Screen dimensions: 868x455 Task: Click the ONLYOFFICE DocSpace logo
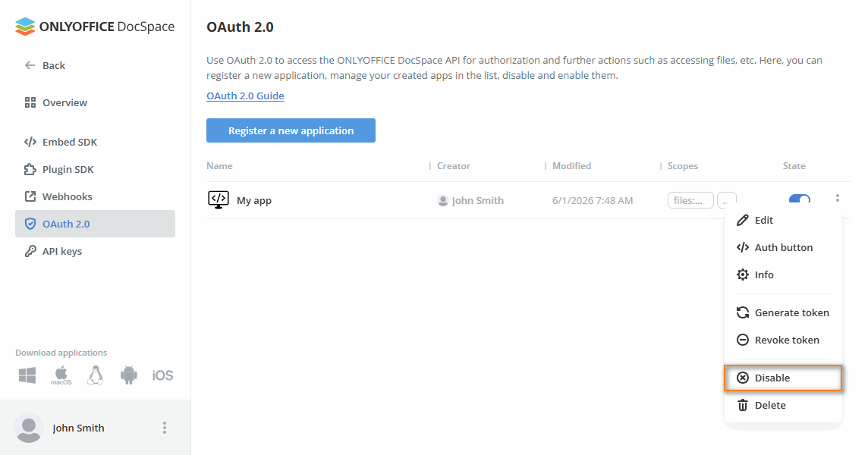tap(95, 27)
